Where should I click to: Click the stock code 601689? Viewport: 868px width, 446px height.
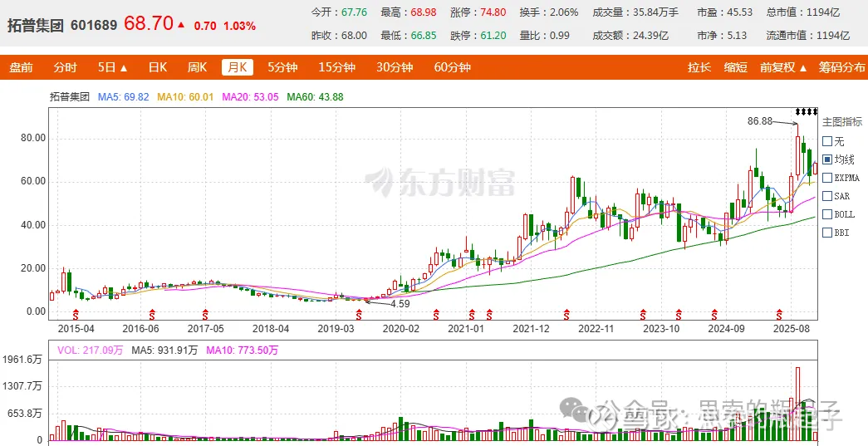coord(94,26)
